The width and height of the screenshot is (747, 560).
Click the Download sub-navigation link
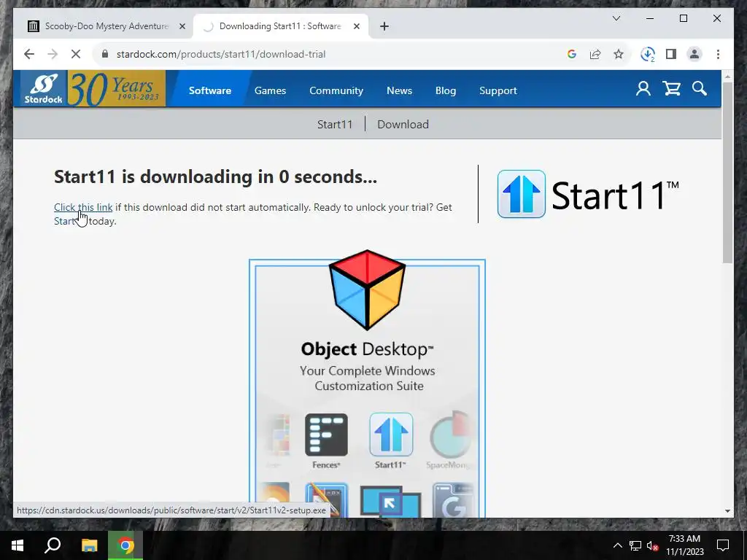[x=403, y=124]
